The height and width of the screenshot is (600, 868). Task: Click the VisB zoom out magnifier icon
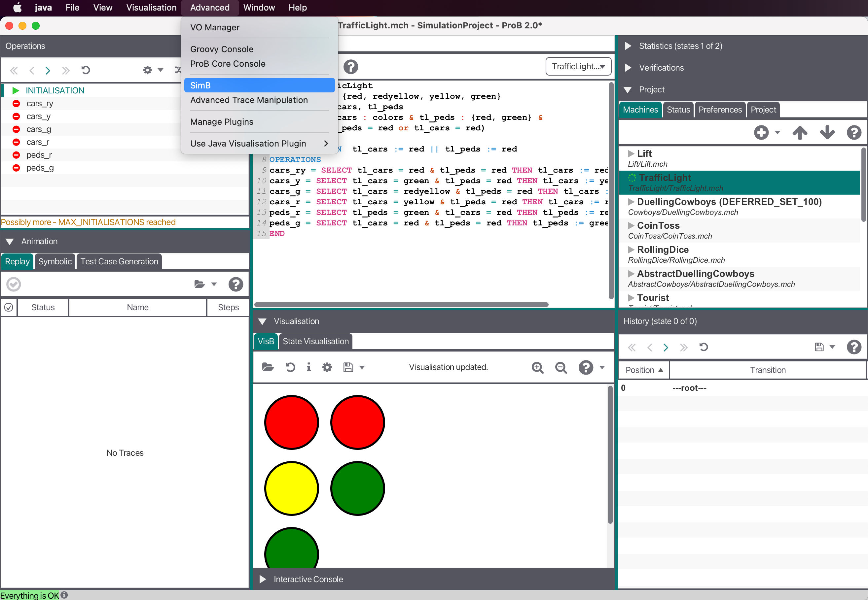pos(561,367)
